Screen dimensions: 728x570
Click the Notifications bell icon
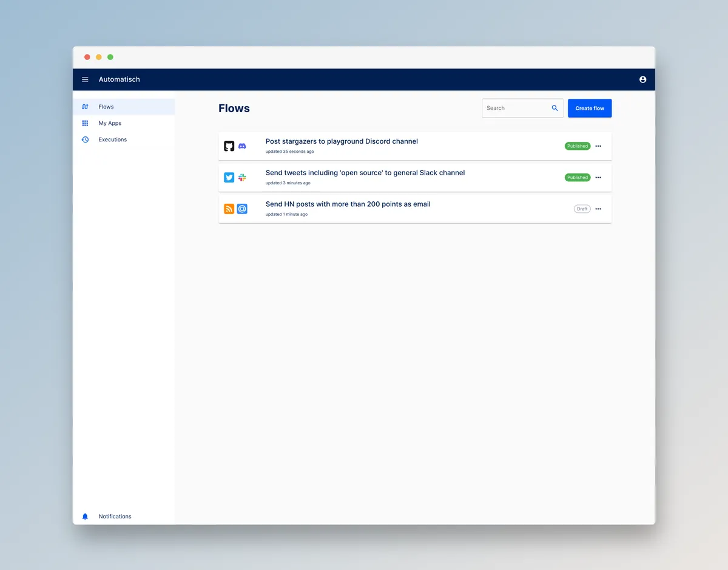coord(85,517)
